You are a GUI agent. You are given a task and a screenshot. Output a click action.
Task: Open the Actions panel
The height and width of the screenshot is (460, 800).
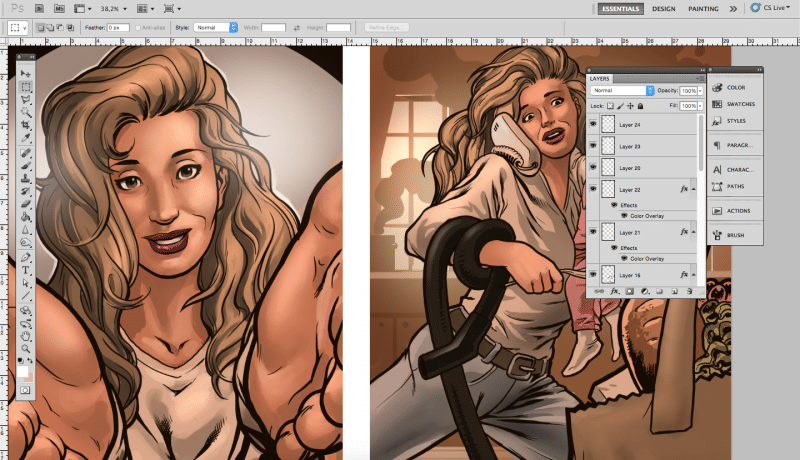click(x=738, y=211)
